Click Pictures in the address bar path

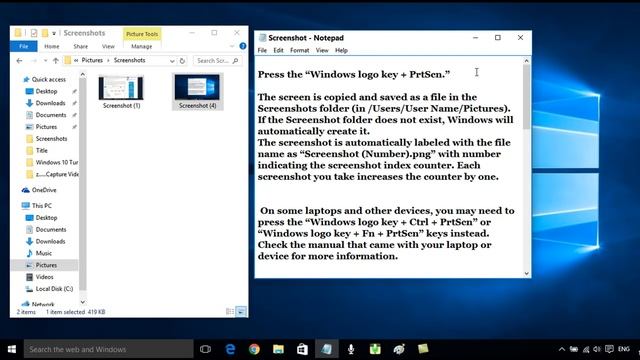pos(92,60)
